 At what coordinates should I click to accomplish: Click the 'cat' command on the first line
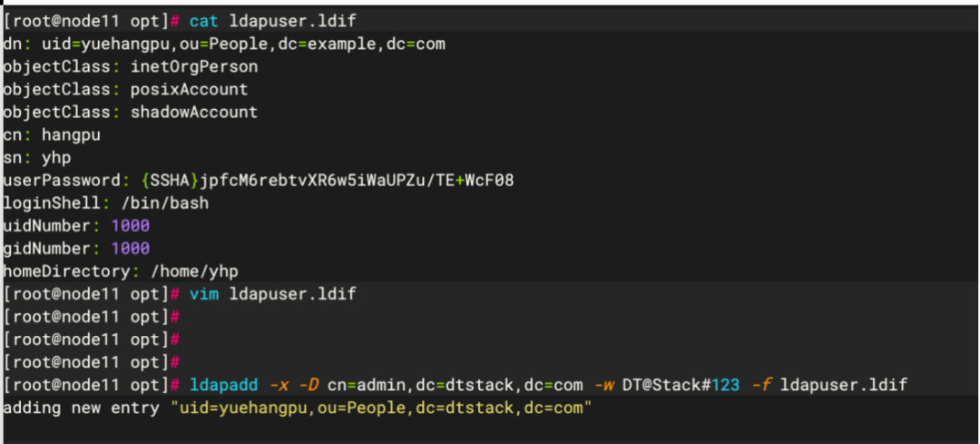tap(204, 20)
